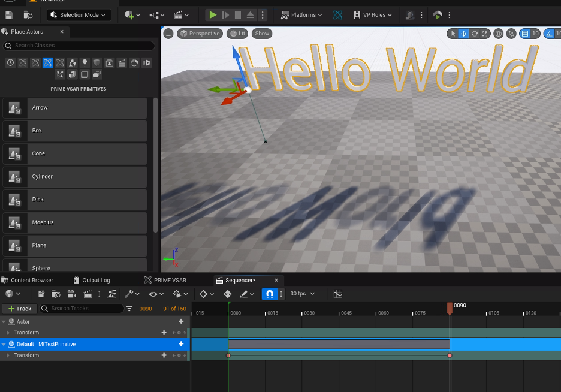Select the rotate gizmo tool in viewport
This screenshot has height=392, width=561.
coord(475,34)
